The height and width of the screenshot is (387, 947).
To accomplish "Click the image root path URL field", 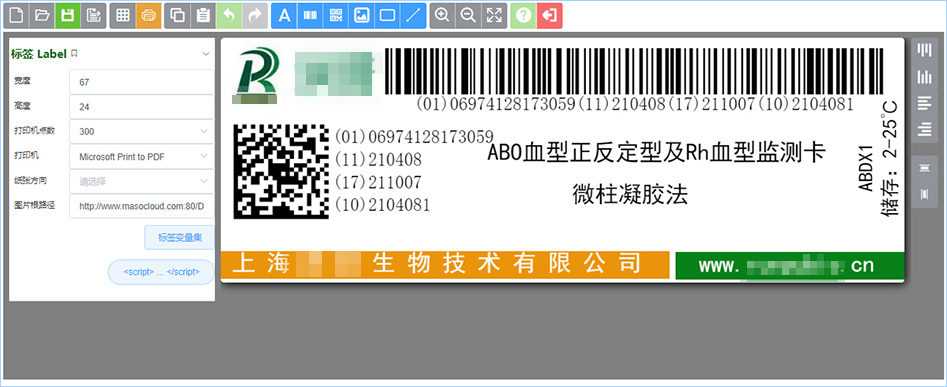I will (142, 206).
